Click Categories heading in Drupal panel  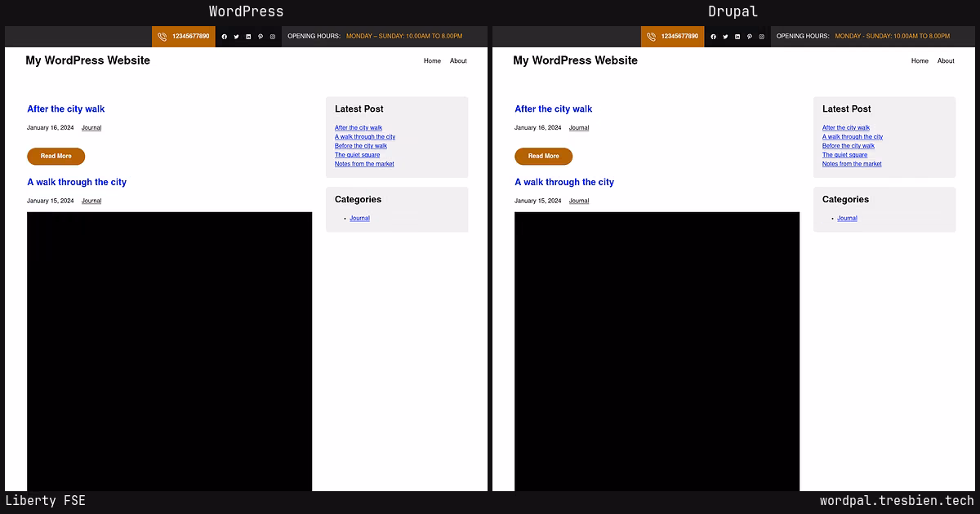click(x=846, y=200)
